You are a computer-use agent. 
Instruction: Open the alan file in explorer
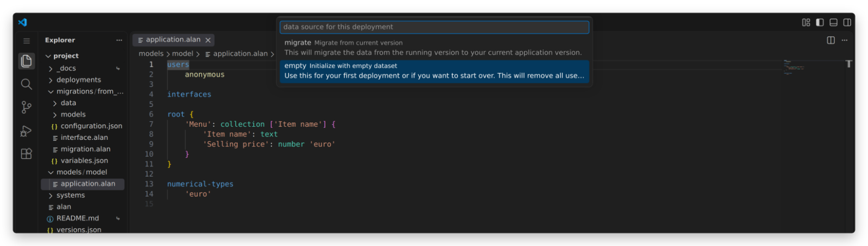pyautogui.click(x=82, y=206)
